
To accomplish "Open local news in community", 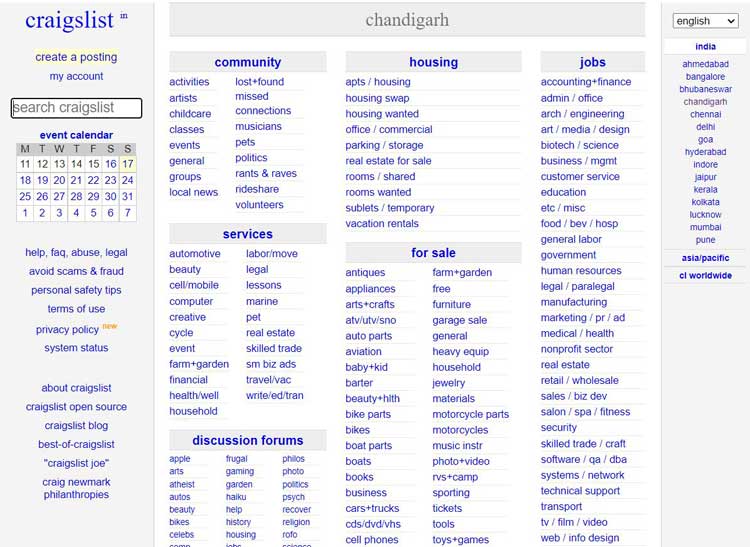I will tap(193, 192).
